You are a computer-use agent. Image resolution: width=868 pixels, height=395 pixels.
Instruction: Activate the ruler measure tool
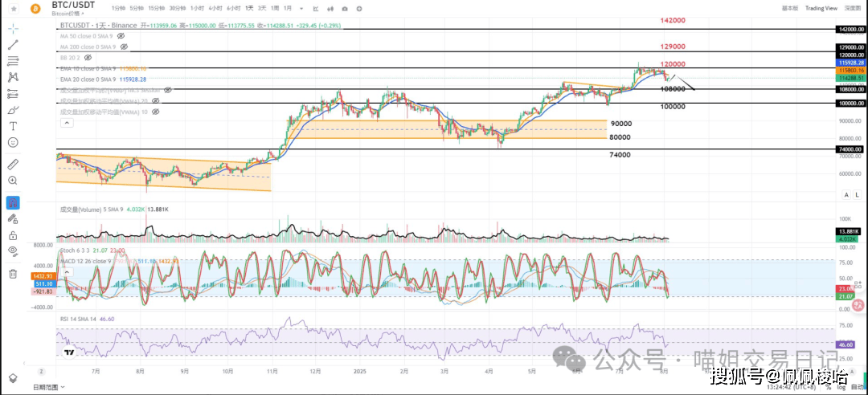coord(13,164)
